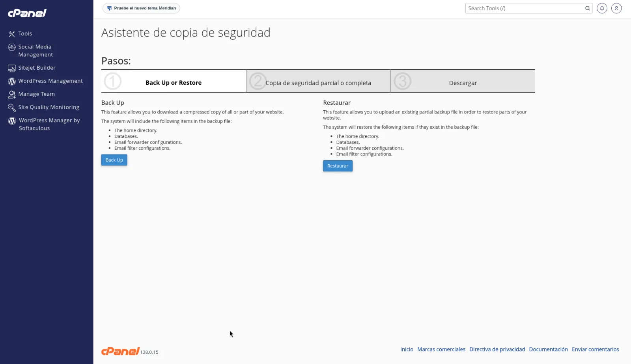Open Site Quality Monitoring menu label
The width and height of the screenshot is (631, 364).
point(49,107)
